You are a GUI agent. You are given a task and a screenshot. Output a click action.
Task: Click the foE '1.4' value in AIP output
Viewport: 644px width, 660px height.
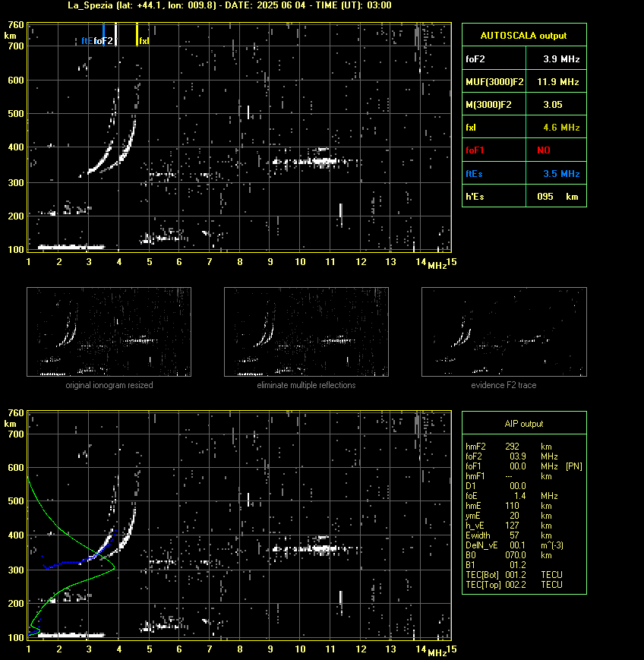click(x=520, y=496)
